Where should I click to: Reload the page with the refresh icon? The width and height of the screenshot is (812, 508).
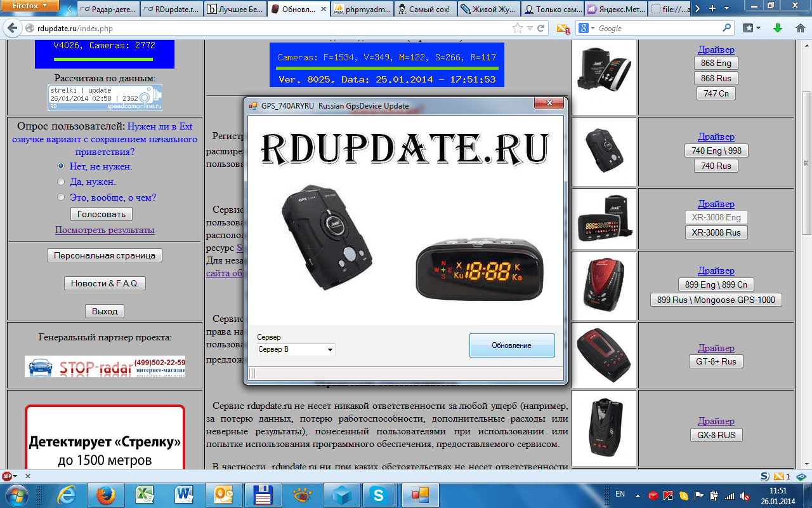coord(541,29)
